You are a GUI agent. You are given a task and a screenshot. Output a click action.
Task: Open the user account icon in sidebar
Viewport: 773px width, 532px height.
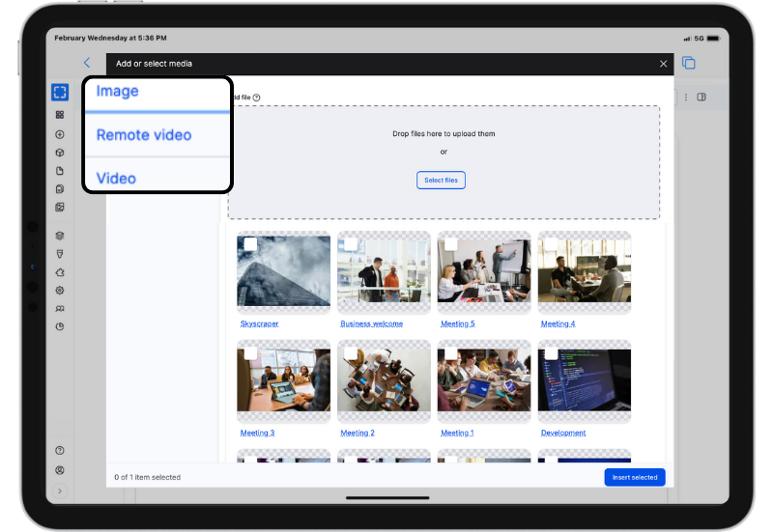point(60,470)
